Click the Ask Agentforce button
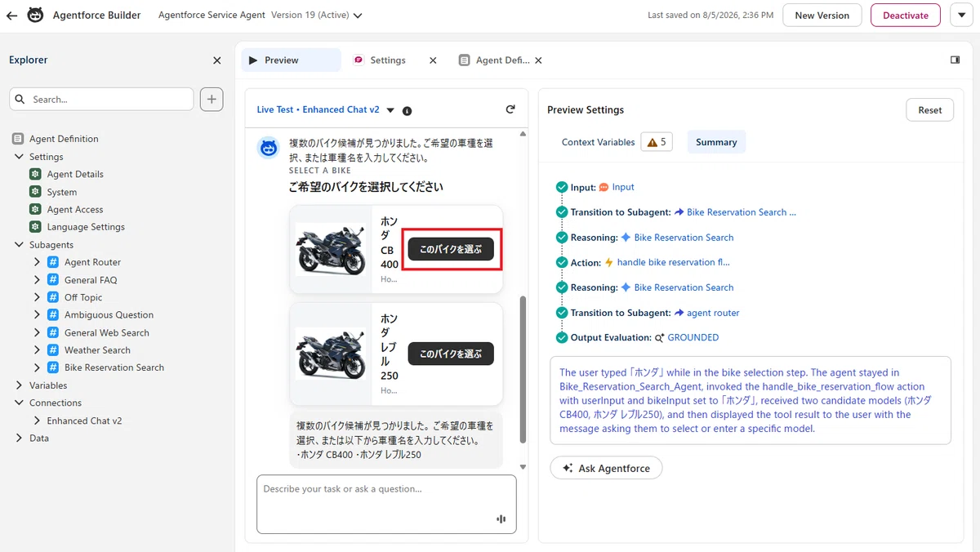Viewport: 980px width, 552px height. tap(606, 468)
